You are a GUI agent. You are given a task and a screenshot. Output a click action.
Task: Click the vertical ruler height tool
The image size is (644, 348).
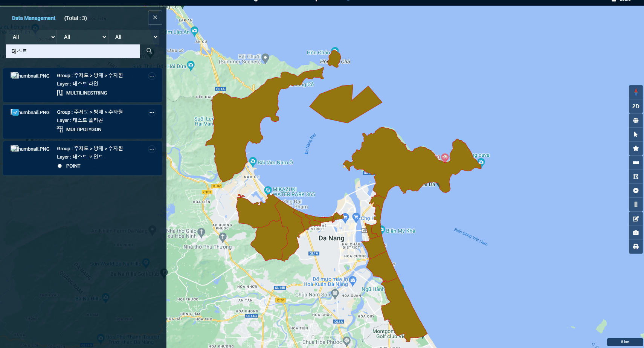636,205
